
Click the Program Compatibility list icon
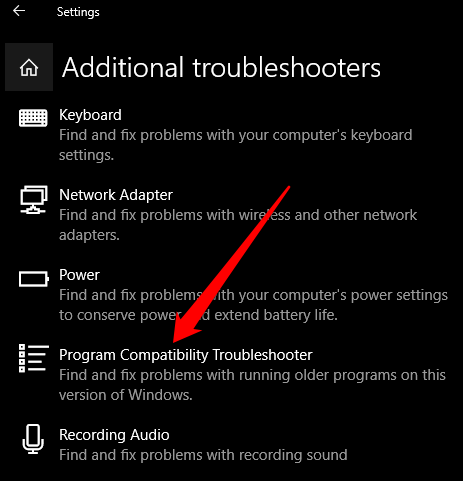pyautogui.click(x=33, y=358)
